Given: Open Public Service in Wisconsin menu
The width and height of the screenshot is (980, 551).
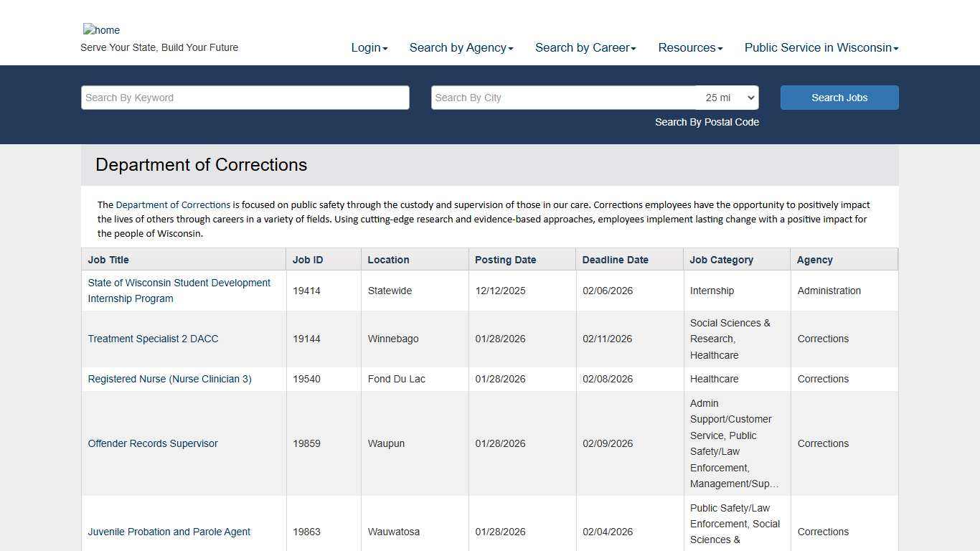Looking at the screenshot, I should point(821,47).
